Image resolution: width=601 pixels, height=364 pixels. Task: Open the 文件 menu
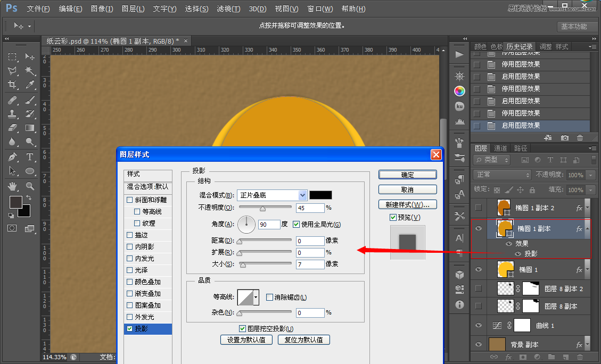pyautogui.click(x=38, y=9)
